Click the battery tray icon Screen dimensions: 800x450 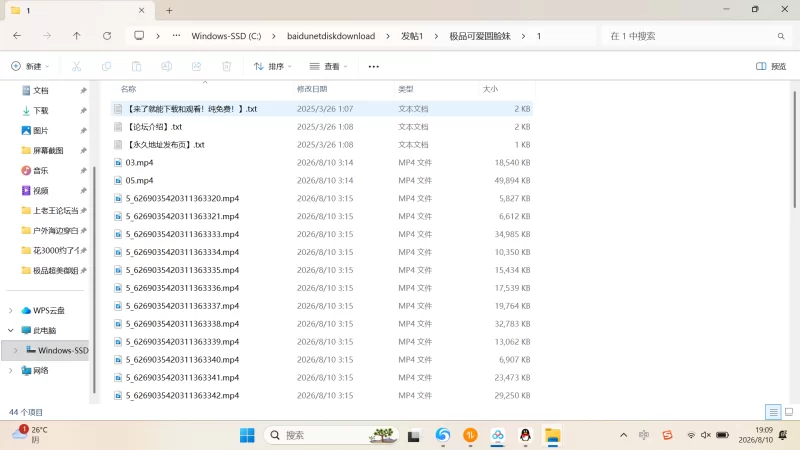click(722, 435)
